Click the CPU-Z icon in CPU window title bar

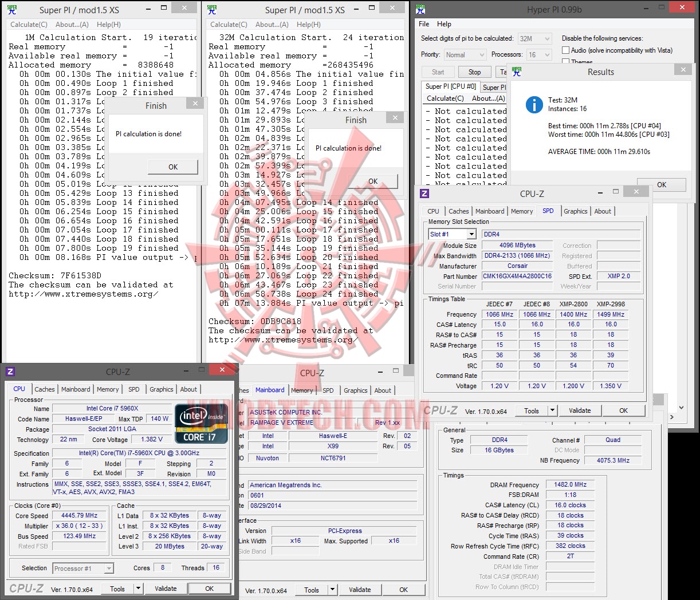[10, 372]
